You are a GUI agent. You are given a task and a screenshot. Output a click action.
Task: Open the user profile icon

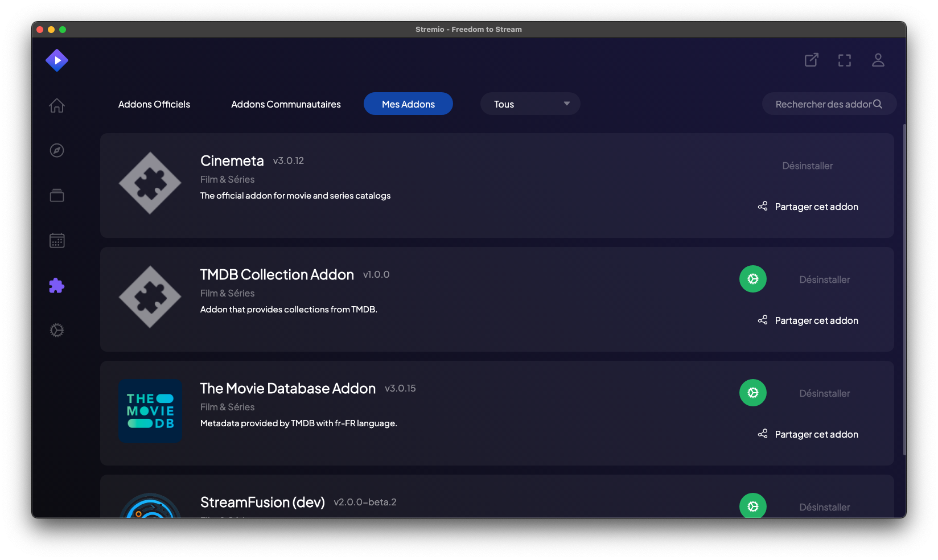pos(878,60)
